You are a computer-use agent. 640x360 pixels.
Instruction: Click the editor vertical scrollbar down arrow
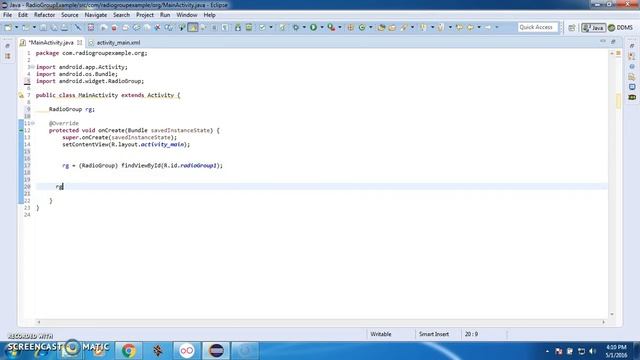point(611,314)
